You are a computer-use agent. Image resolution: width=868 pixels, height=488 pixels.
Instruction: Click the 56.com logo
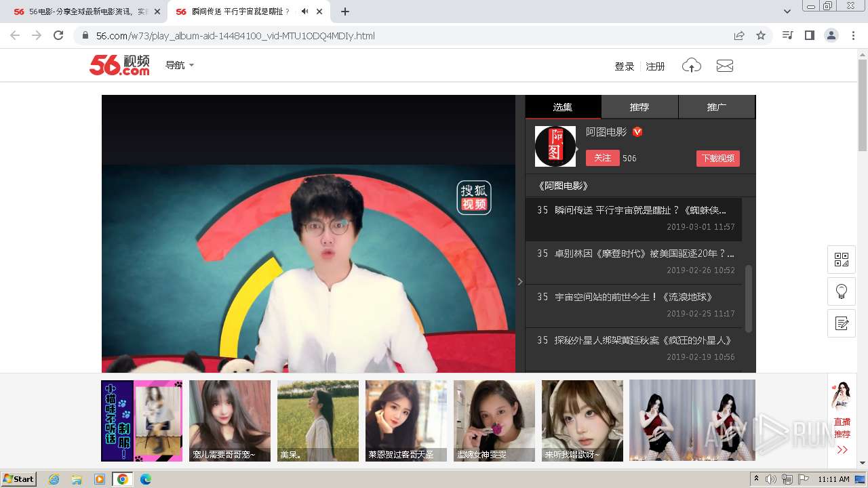click(x=119, y=65)
